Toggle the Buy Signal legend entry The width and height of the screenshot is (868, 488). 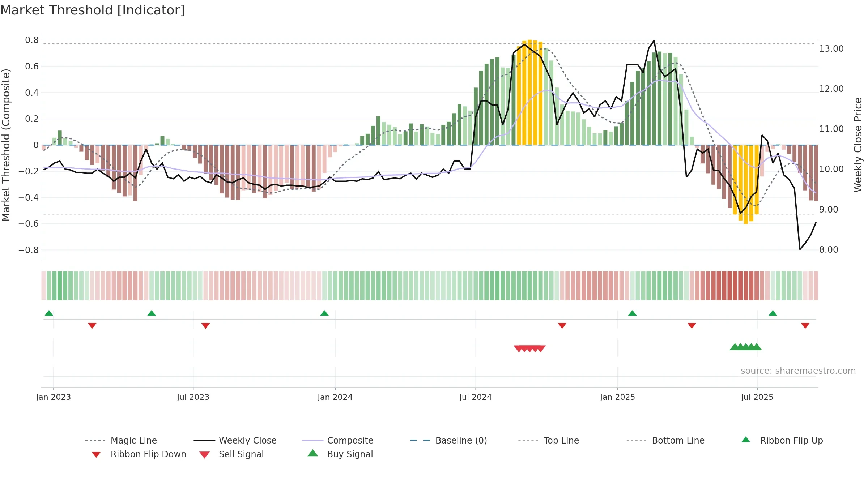pos(340,454)
